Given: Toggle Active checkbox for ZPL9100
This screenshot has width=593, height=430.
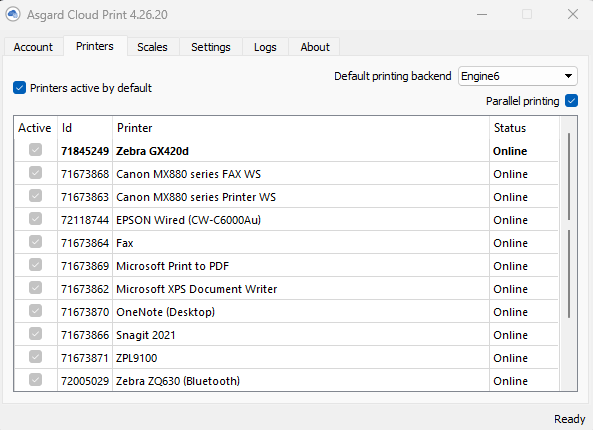Looking at the screenshot, I should [x=36, y=357].
